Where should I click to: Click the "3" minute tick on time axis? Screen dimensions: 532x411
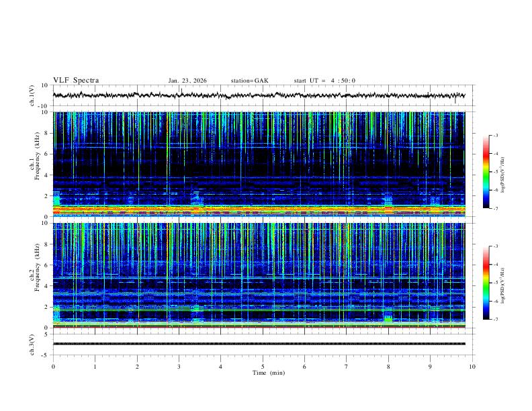coord(179,367)
